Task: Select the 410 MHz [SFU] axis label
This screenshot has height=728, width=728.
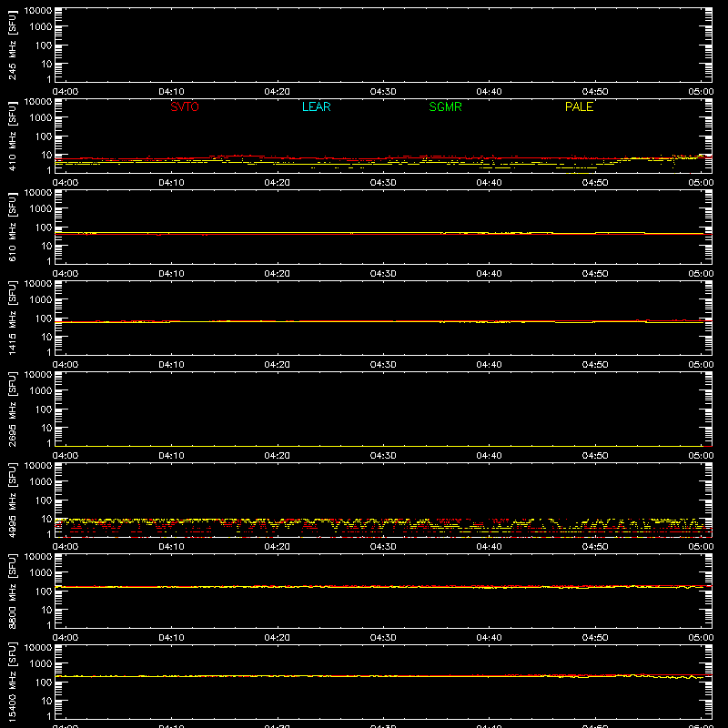Action: (12, 136)
